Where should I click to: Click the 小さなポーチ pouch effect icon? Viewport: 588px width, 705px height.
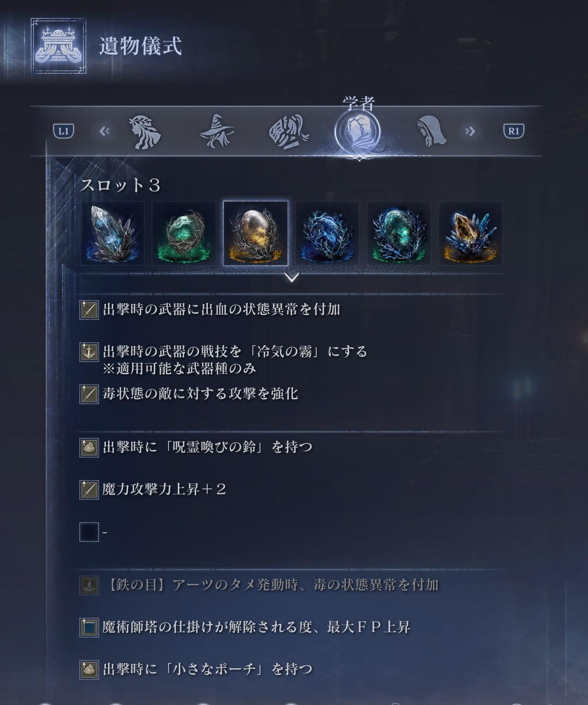[89, 670]
